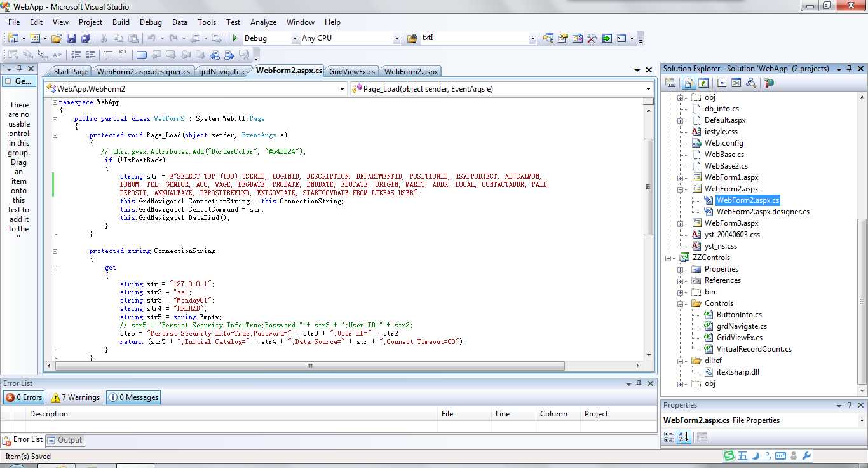
Task: Open Properties Window toolbar icon
Action: [x=563, y=38]
